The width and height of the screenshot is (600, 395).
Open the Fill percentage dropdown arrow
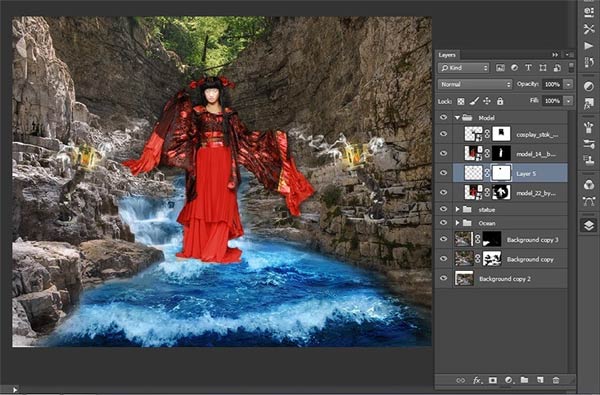[569, 101]
